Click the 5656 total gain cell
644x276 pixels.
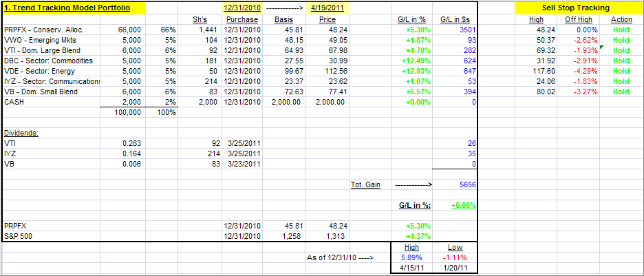[455, 184]
